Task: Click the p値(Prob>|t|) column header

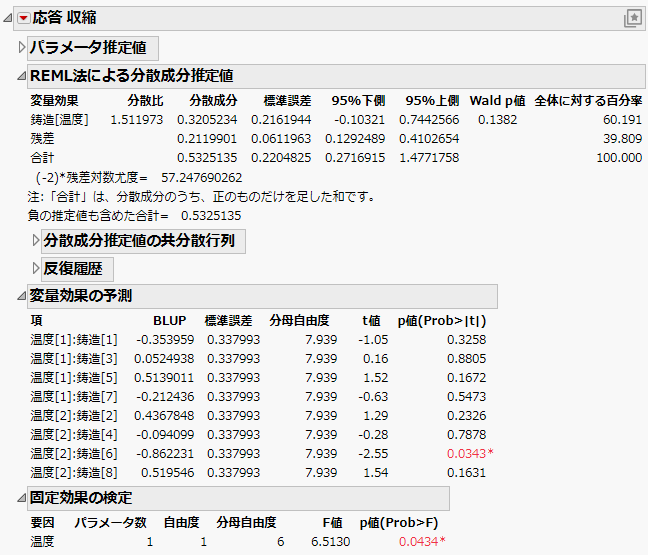Action: click(x=442, y=321)
